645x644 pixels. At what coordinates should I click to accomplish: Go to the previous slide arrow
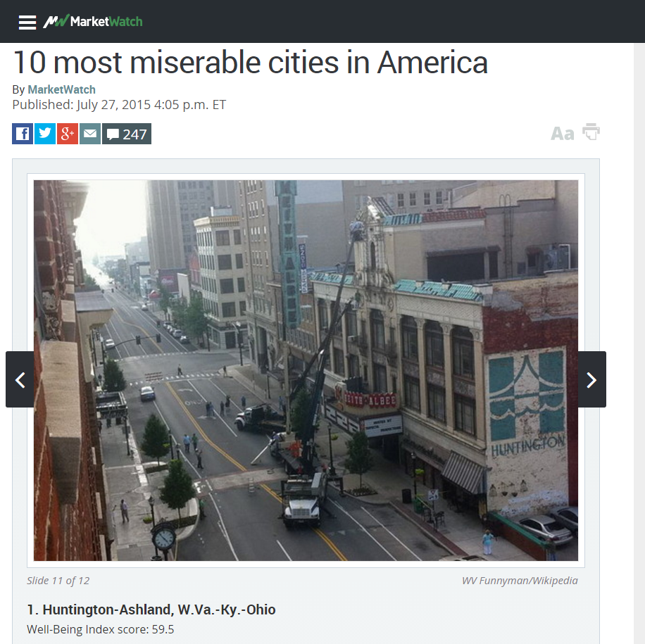pos(20,379)
